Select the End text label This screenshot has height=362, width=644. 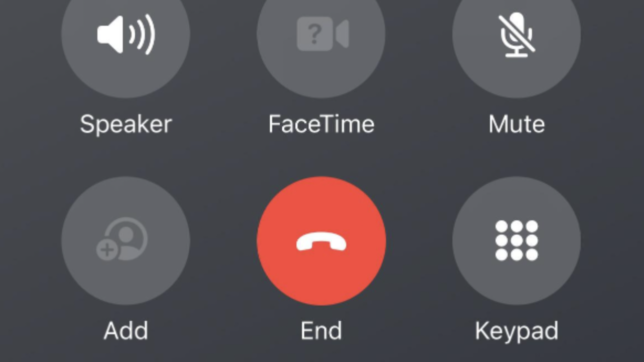pyautogui.click(x=321, y=331)
